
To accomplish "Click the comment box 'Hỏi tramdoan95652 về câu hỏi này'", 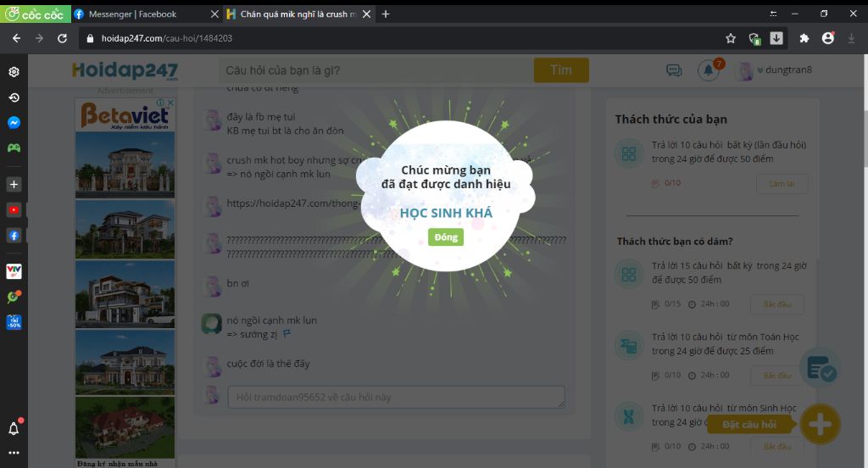I will coord(397,397).
